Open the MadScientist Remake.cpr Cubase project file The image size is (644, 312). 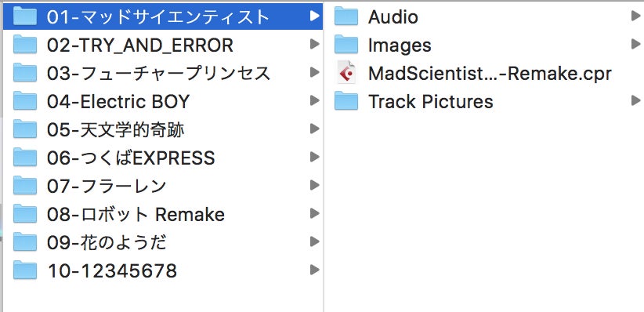pos(346,73)
